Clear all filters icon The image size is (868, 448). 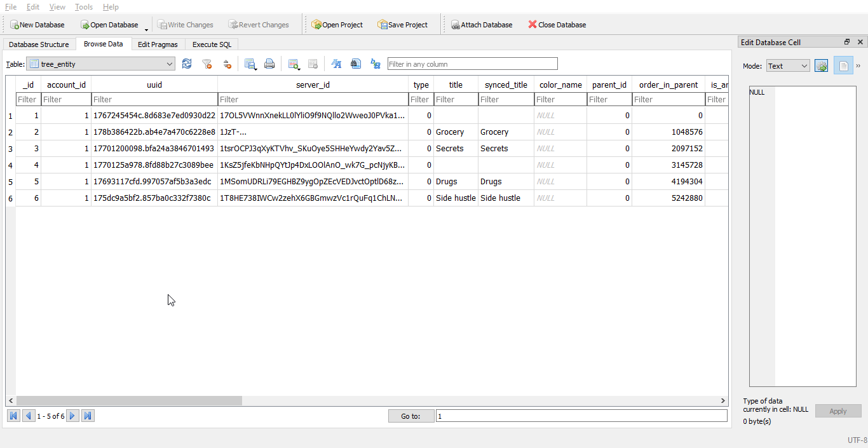click(x=207, y=64)
